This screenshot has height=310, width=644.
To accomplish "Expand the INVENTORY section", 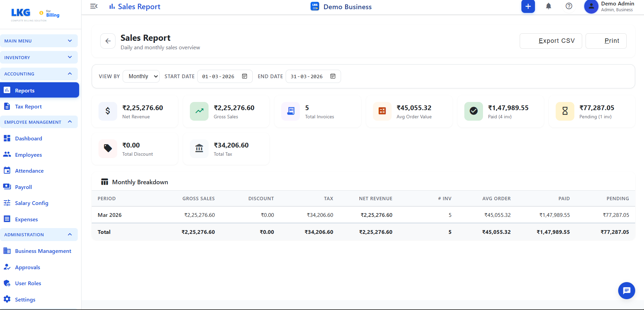I will [39, 57].
